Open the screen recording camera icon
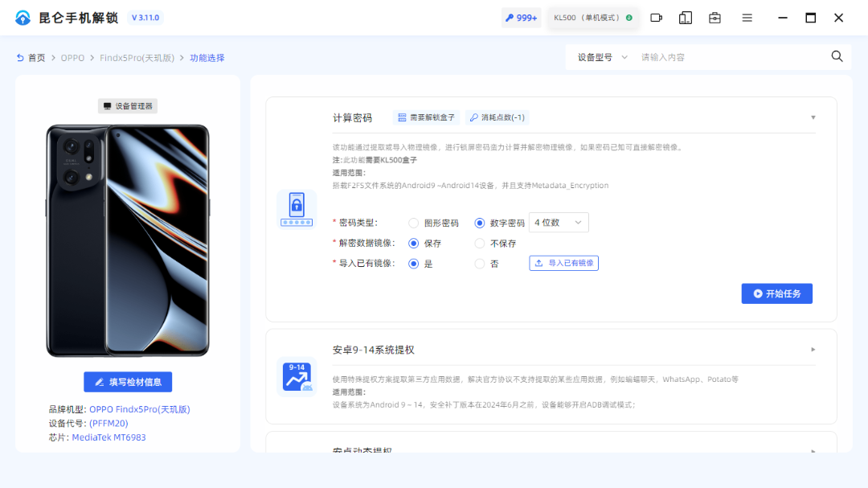868x488 pixels. (657, 18)
